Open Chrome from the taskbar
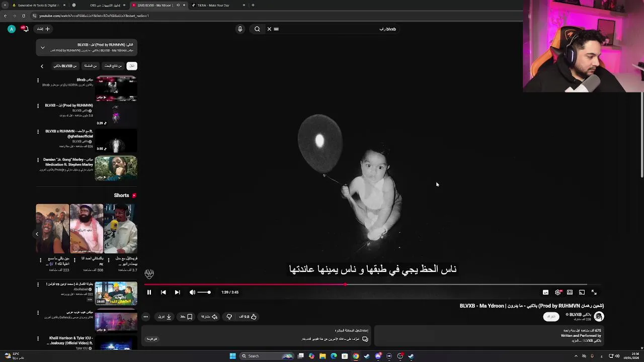The width and height of the screenshot is (644, 362). (356, 356)
